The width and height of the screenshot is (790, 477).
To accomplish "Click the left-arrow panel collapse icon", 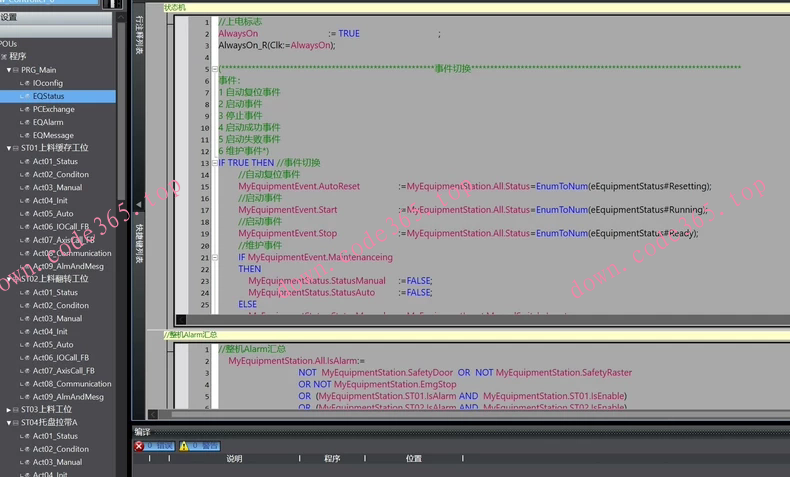I will [139, 205].
